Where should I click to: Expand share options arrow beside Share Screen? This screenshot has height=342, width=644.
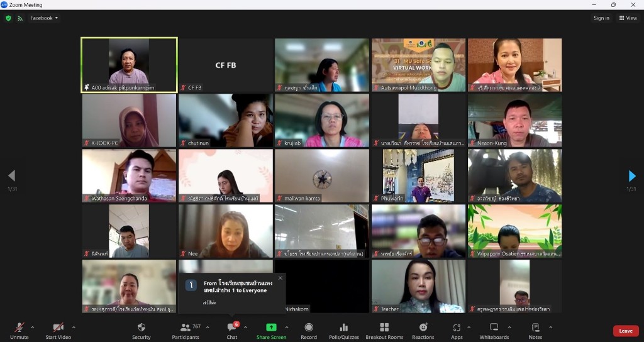pos(287,327)
